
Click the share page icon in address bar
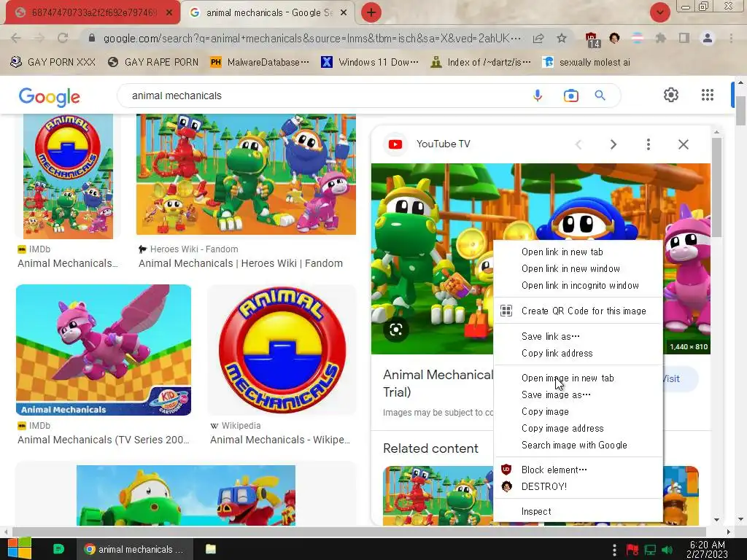pos(538,38)
